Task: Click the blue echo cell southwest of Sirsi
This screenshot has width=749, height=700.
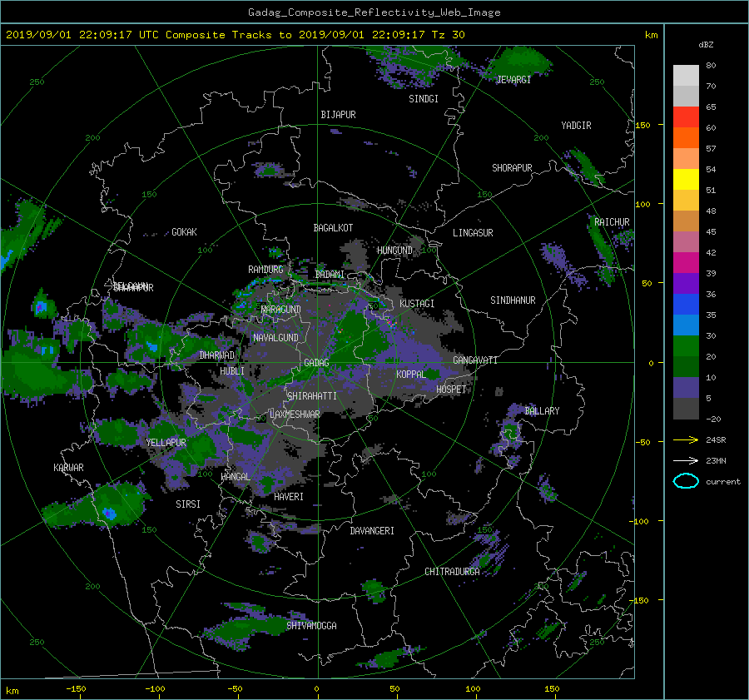Action: 109,514
